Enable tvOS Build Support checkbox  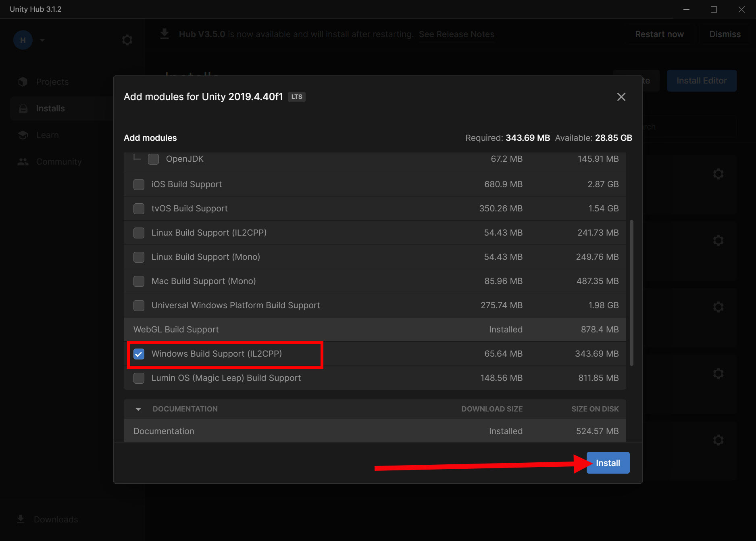pyautogui.click(x=139, y=209)
